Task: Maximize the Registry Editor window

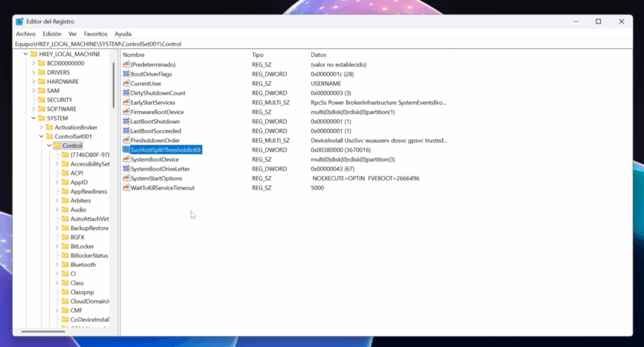Action: (599, 21)
